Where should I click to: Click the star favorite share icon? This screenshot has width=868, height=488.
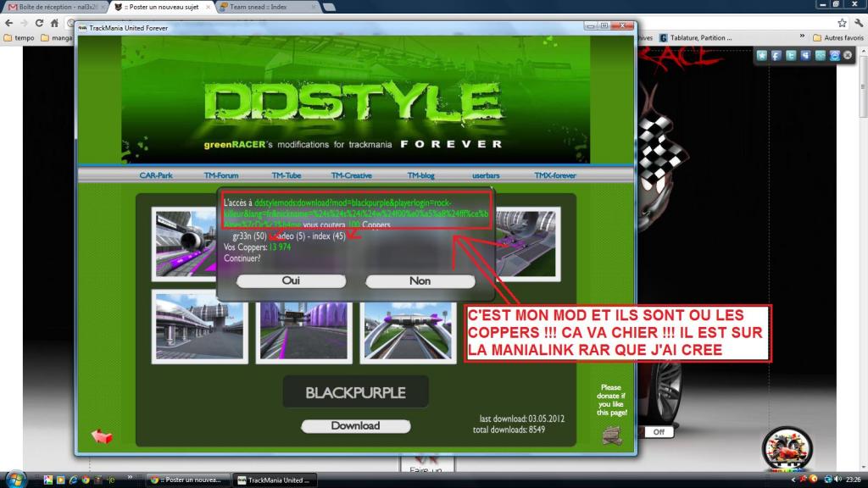pos(762,55)
